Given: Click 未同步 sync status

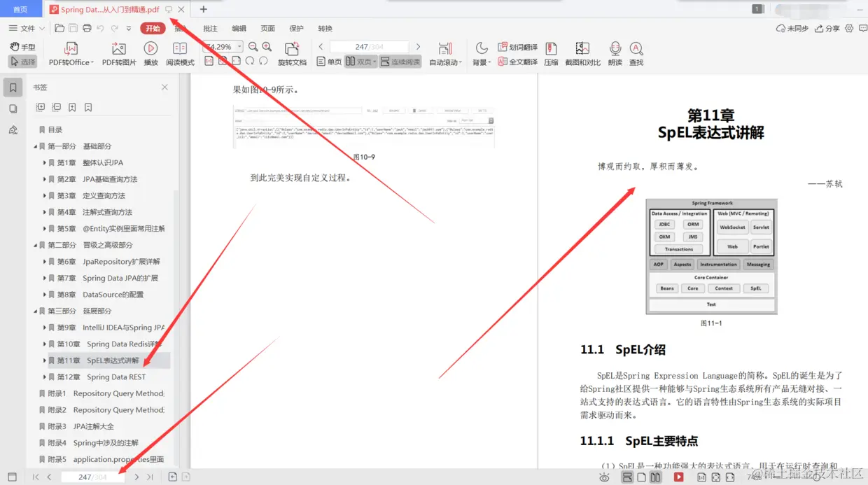Looking at the screenshot, I should tap(792, 29).
